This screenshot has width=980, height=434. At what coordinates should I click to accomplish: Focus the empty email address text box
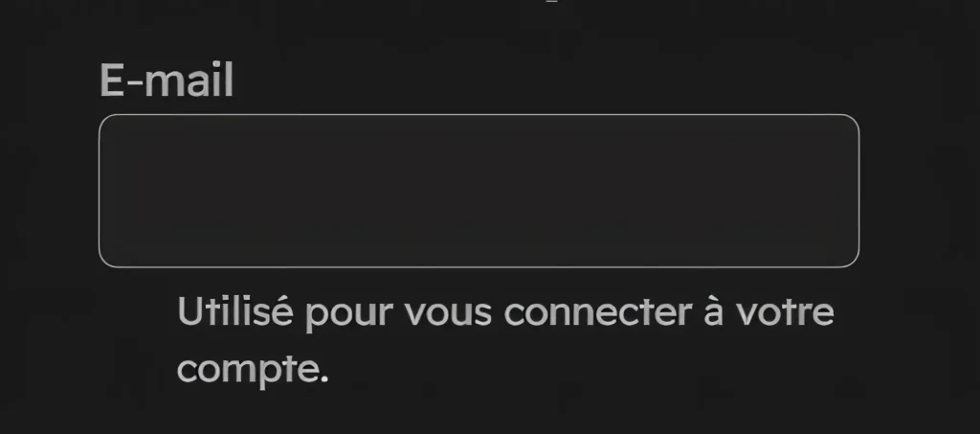pos(479,191)
